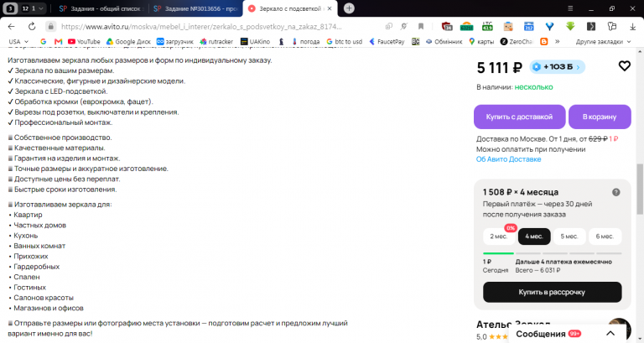
Task: Open the USA bookmarks folder dropdown
Action: [18, 41]
